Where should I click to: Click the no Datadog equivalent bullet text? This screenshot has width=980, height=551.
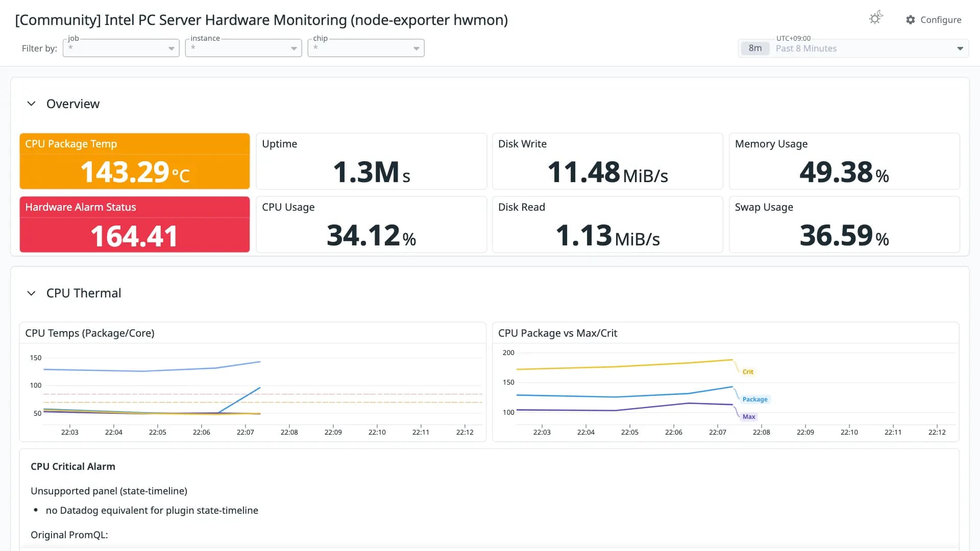152,511
